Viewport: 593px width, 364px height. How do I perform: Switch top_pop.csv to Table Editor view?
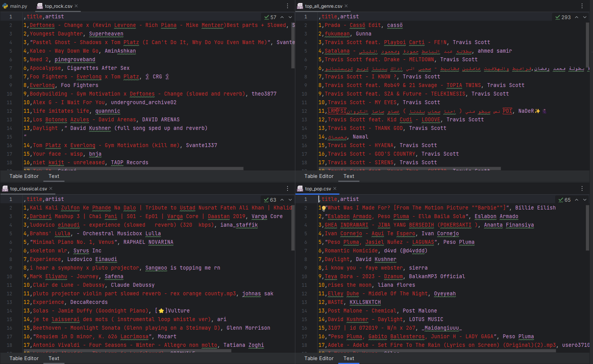tap(319, 358)
